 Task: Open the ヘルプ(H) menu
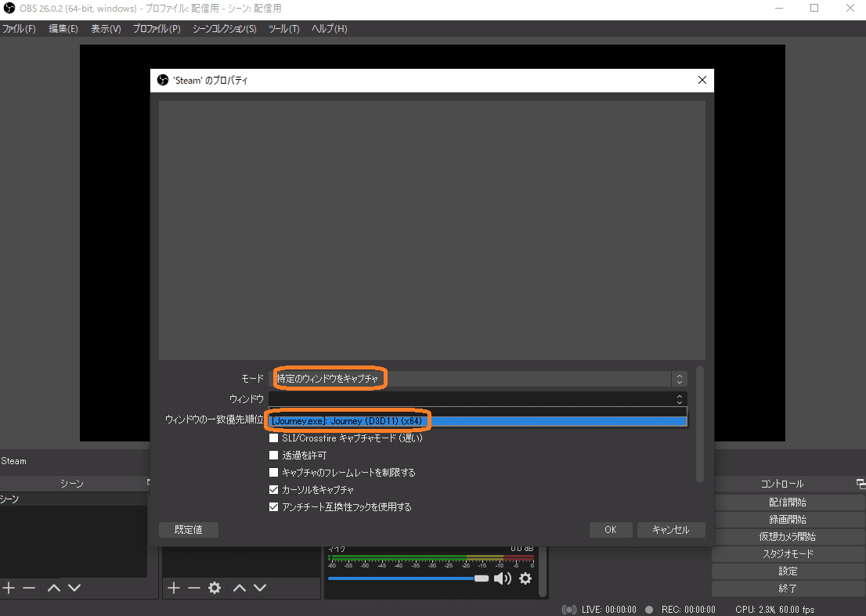tap(329, 29)
